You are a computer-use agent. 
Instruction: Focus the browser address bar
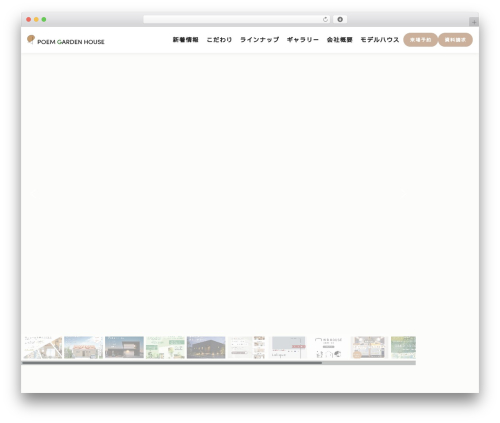tap(237, 19)
